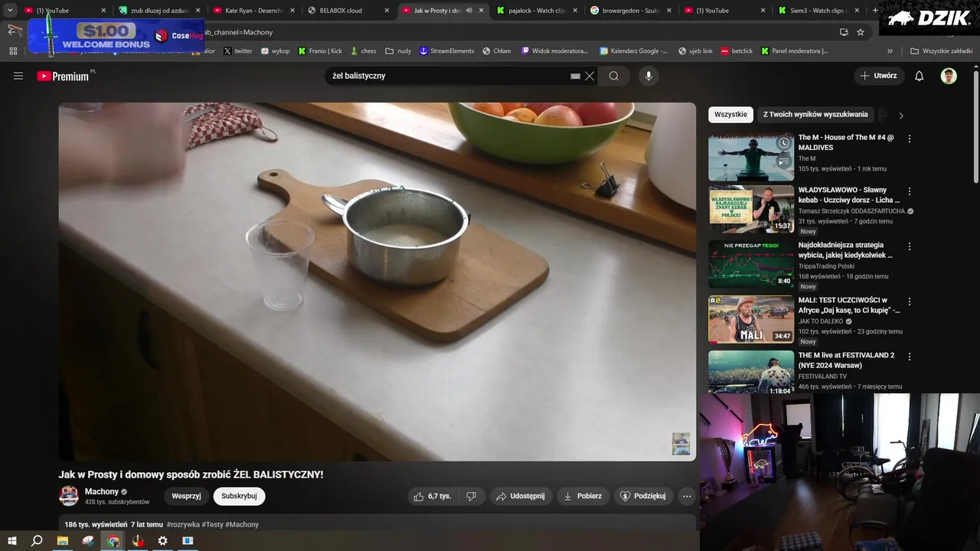Click the install/cast icon in address bar
Viewport: 980px width, 551px height.
[x=844, y=32]
